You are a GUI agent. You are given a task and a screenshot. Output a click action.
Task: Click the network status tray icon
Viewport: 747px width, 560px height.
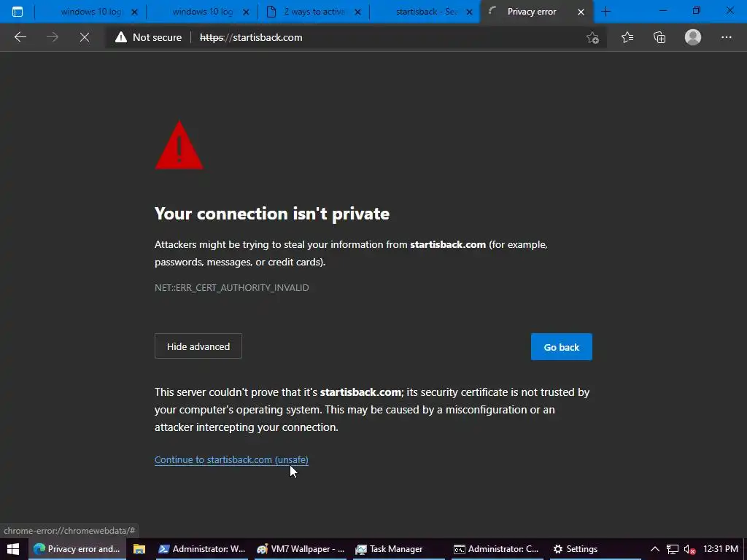[672, 549]
